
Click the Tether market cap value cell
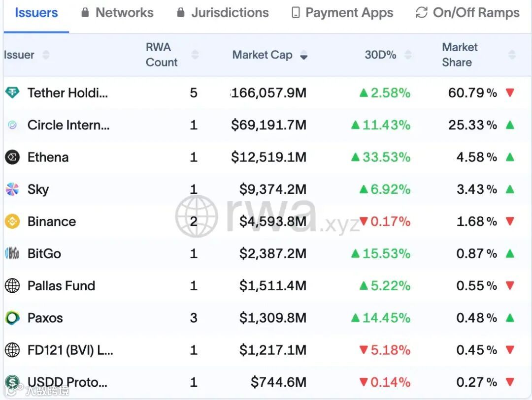[x=269, y=92]
